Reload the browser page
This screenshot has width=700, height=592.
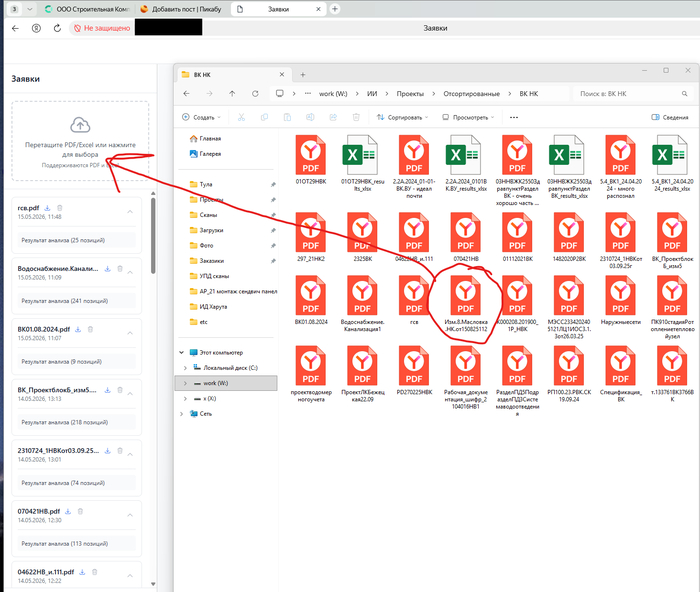tap(57, 28)
